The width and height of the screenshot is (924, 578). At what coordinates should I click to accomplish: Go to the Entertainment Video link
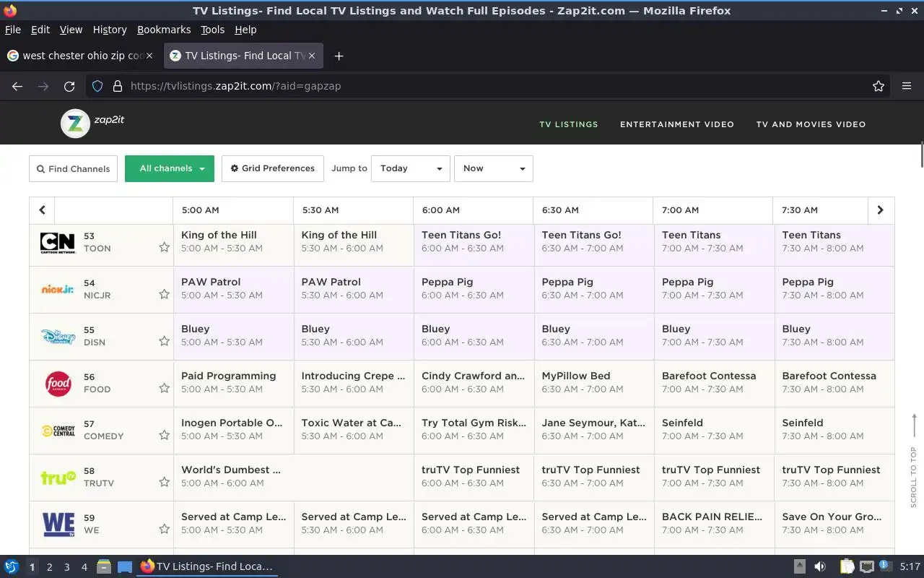[x=677, y=124]
